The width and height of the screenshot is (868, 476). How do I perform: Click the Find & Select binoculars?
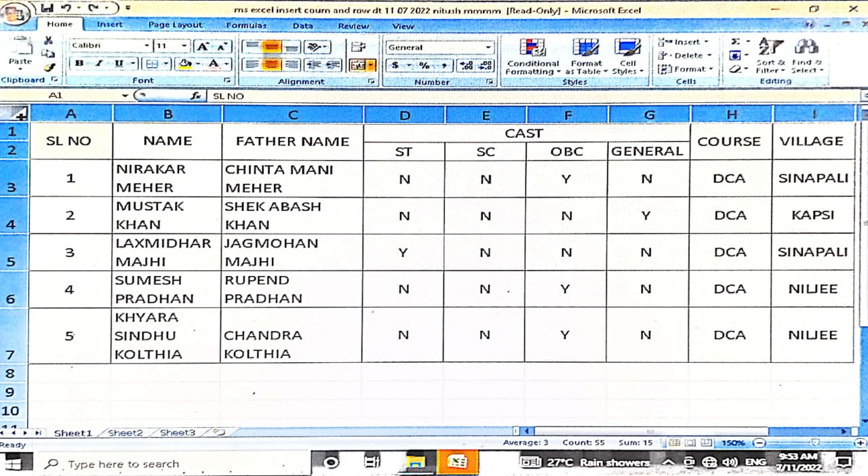[806, 56]
